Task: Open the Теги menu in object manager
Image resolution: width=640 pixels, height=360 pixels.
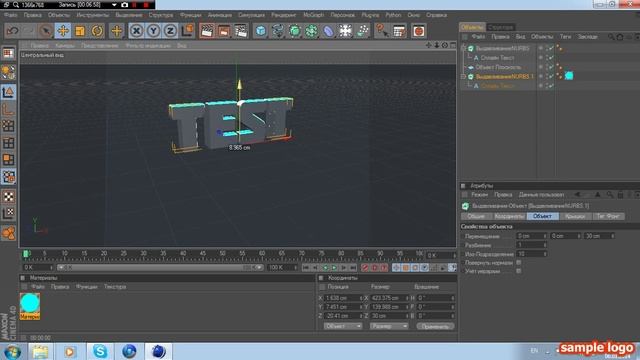Action: pyautogui.click(x=565, y=37)
